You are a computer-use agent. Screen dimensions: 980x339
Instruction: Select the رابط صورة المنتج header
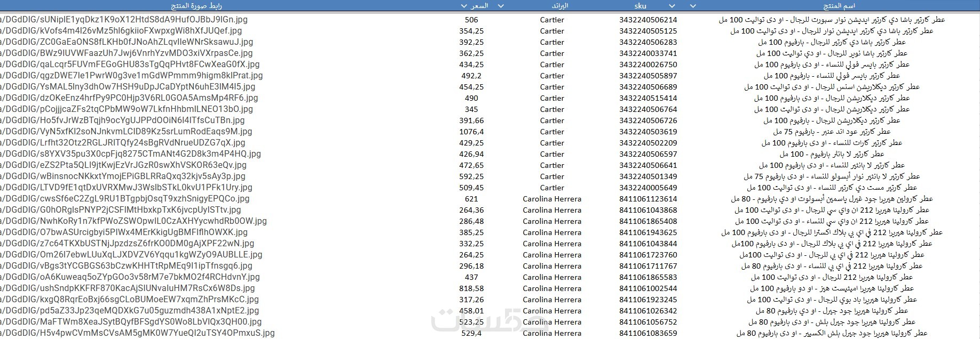coord(196,6)
